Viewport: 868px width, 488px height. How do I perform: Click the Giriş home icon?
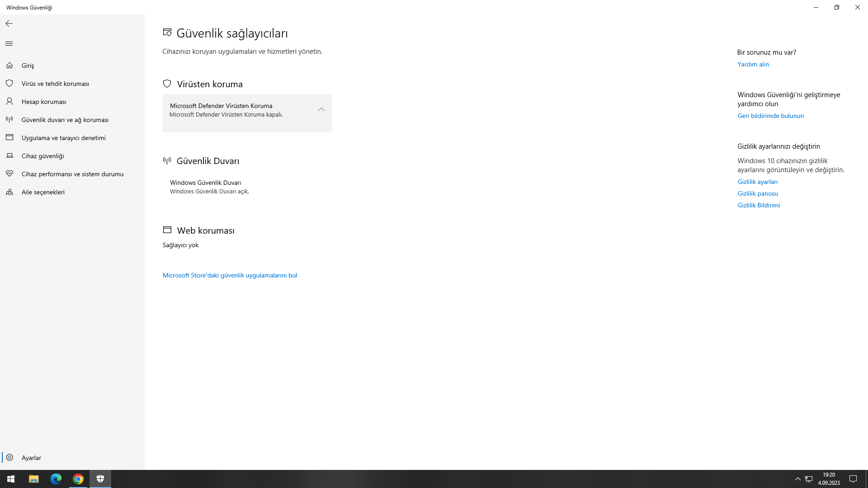tap(9, 66)
